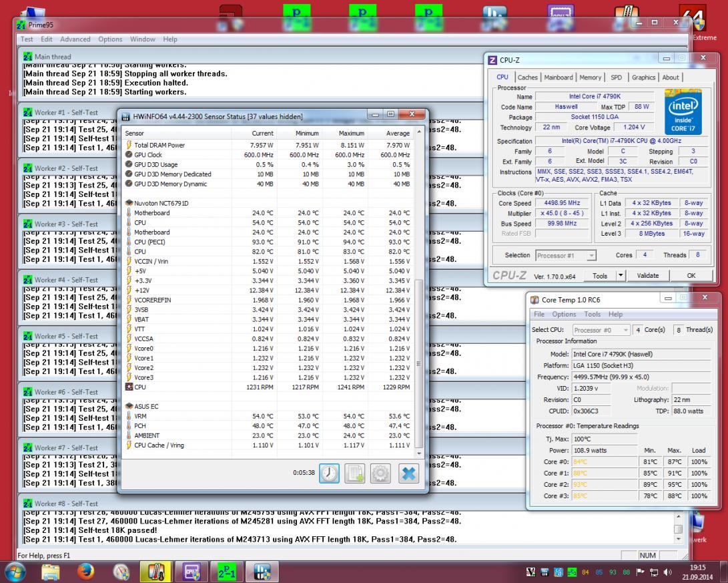Select the VRM temperature sensor row
728x583 pixels.
(268, 416)
